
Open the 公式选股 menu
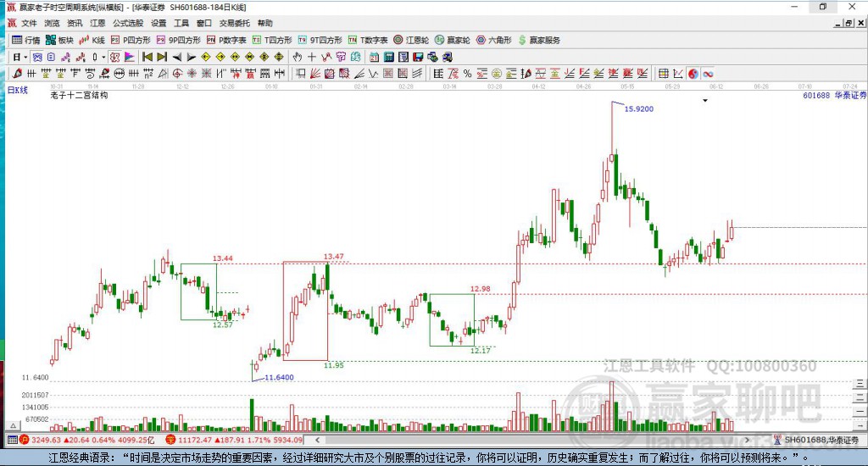(x=128, y=23)
